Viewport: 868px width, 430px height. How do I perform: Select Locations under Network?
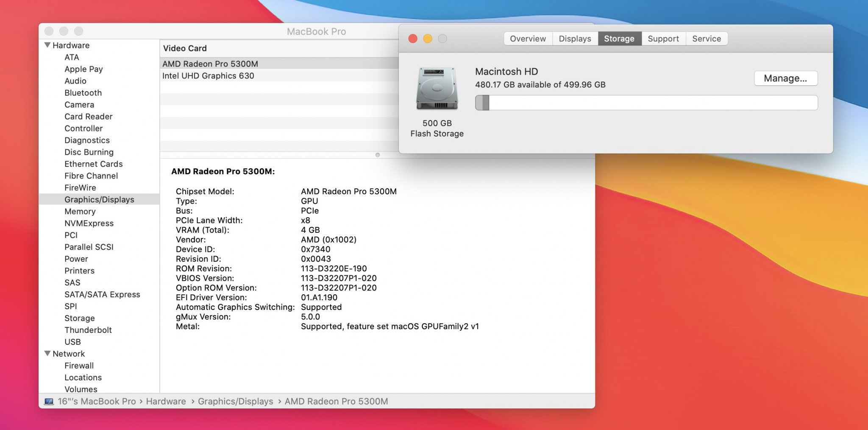coord(83,378)
